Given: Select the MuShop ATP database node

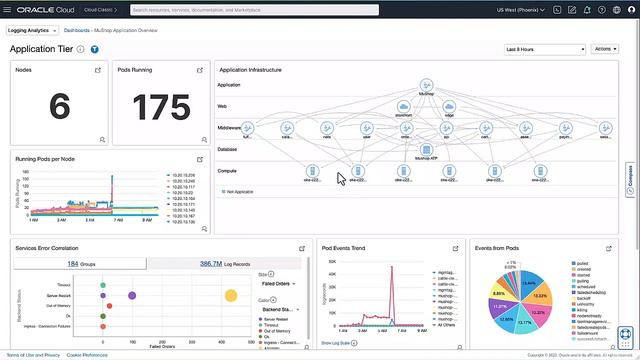Looking at the screenshot, I should click(426, 150).
